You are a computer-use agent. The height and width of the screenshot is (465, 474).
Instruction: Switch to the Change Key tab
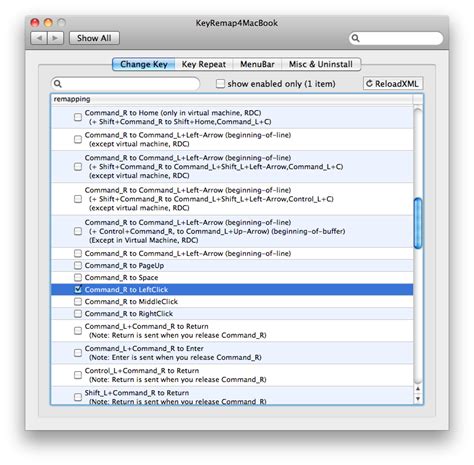(x=144, y=64)
